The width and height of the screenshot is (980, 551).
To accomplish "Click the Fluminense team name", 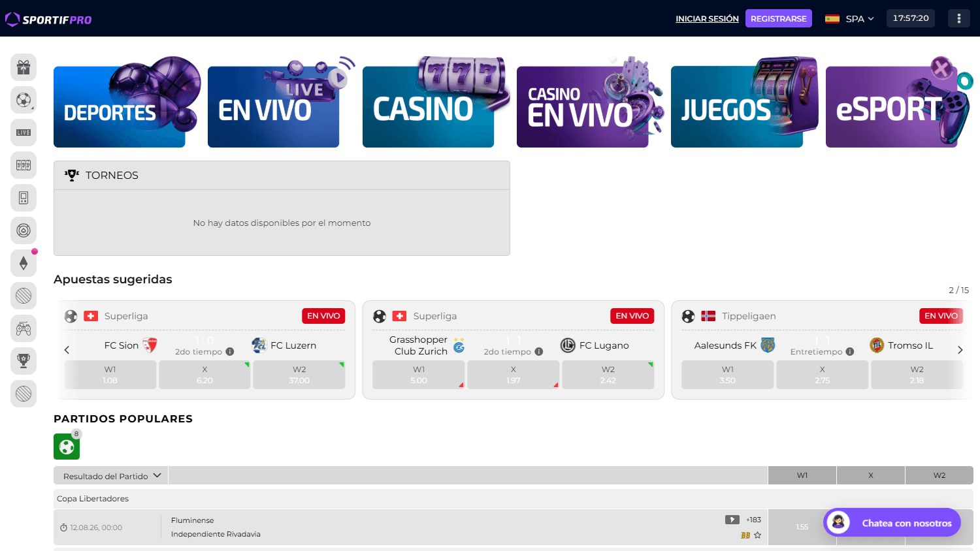I will (193, 520).
